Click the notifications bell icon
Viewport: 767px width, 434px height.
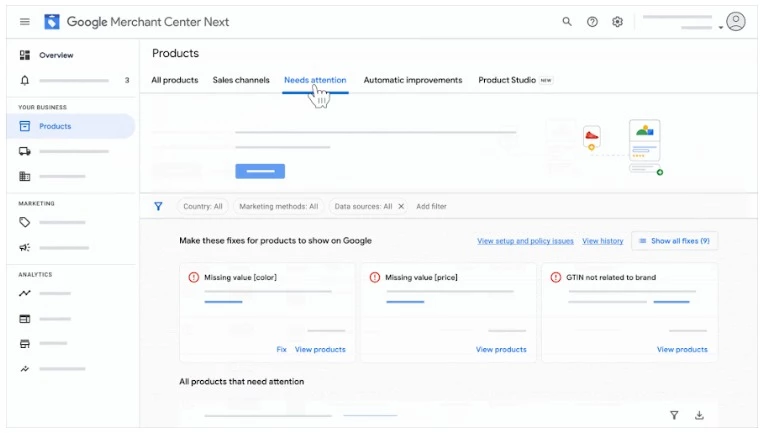coord(24,80)
